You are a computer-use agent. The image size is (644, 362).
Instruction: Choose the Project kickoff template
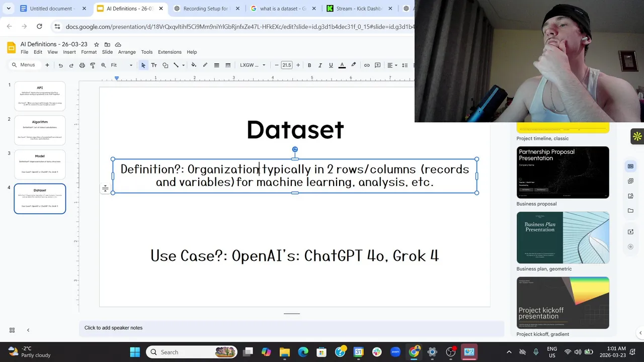pos(562,303)
